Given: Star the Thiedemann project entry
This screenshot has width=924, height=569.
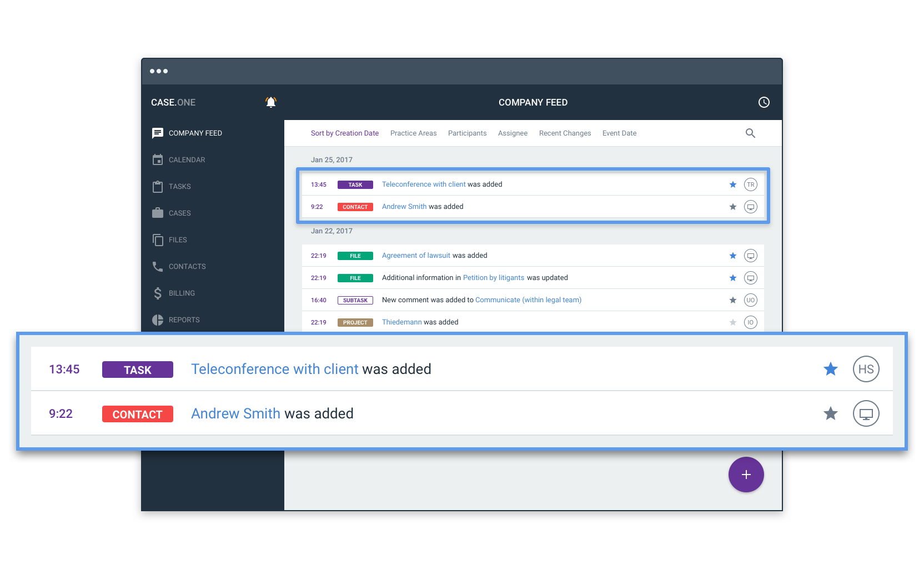Looking at the screenshot, I should 733,322.
